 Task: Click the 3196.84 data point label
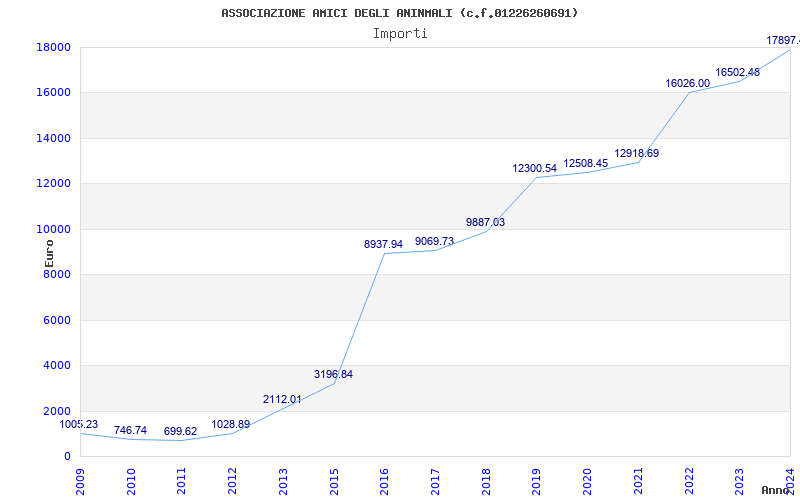coord(333,374)
